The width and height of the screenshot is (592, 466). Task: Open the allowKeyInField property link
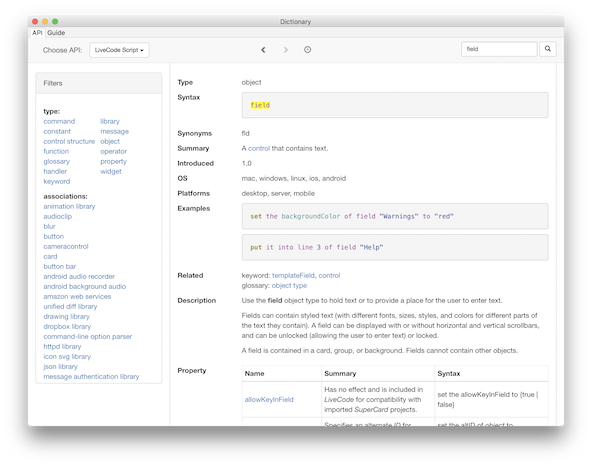click(269, 400)
